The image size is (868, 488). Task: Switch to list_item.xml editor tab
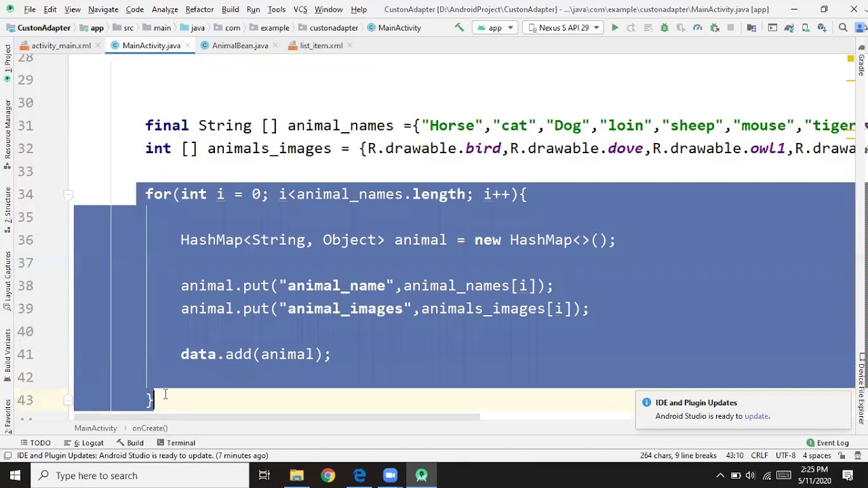[321, 45]
